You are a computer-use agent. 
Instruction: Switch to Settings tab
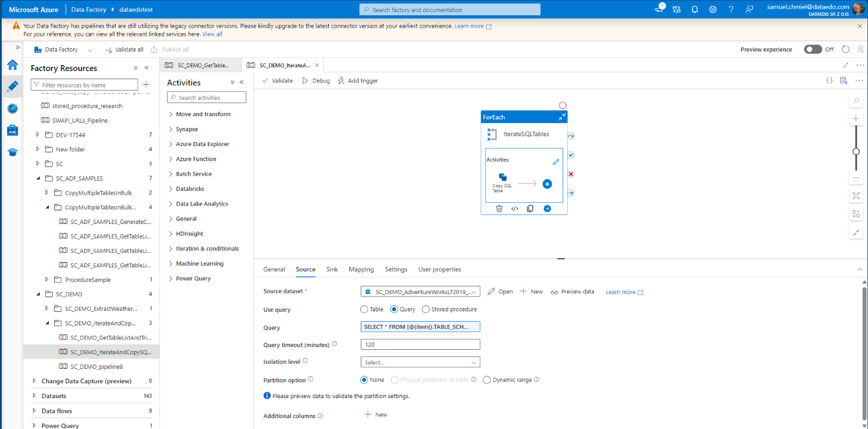(x=396, y=270)
